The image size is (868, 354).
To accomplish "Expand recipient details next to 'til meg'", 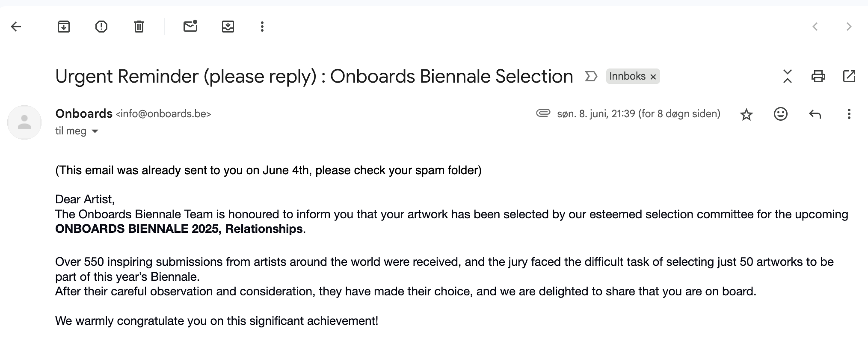I will coord(95,131).
